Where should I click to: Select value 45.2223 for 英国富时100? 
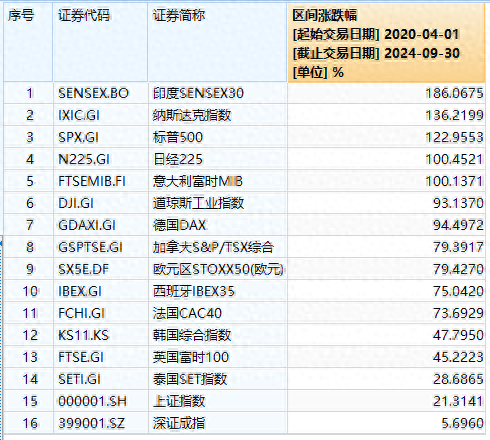coord(386,357)
